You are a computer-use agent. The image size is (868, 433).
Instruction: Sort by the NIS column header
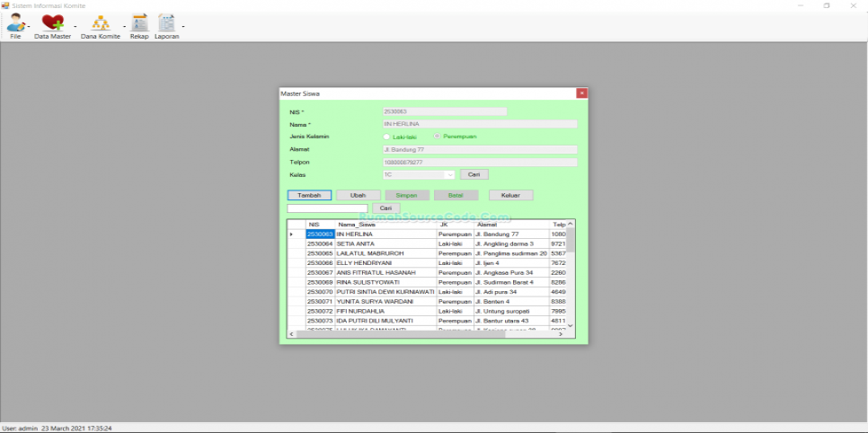pyautogui.click(x=320, y=225)
